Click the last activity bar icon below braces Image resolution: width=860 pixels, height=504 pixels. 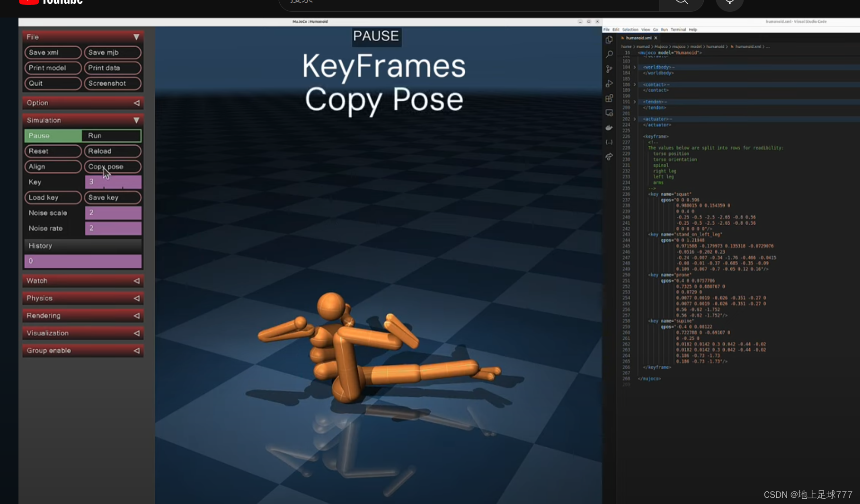[x=609, y=157]
